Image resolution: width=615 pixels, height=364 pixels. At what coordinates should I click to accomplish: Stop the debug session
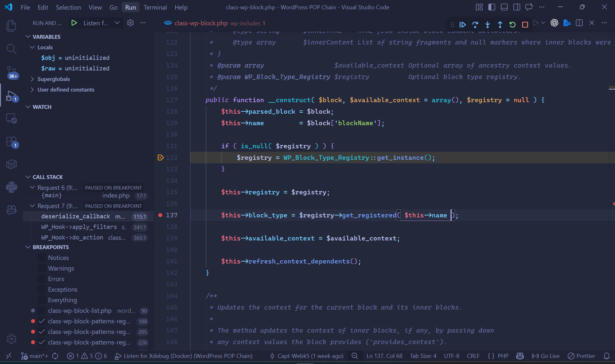(525, 25)
